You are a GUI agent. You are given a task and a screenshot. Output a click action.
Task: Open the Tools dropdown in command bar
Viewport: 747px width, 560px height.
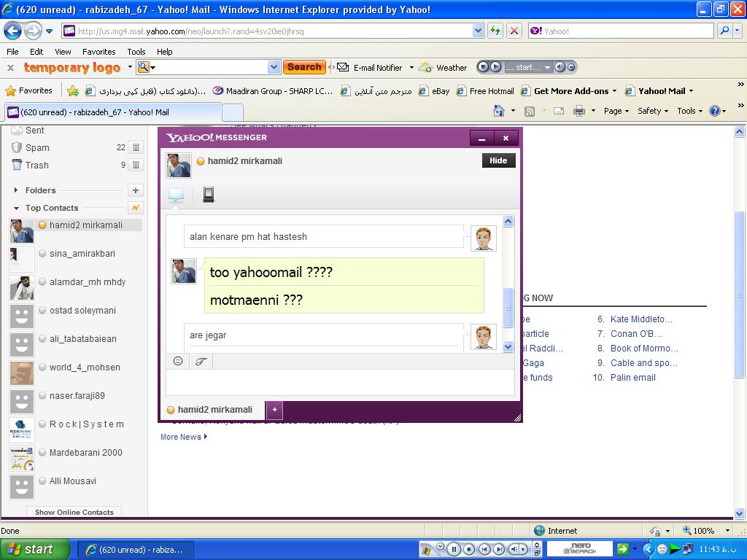pyautogui.click(x=690, y=111)
